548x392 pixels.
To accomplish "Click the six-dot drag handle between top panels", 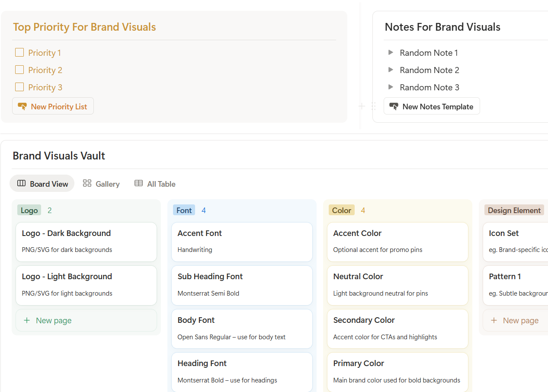I will (374, 106).
